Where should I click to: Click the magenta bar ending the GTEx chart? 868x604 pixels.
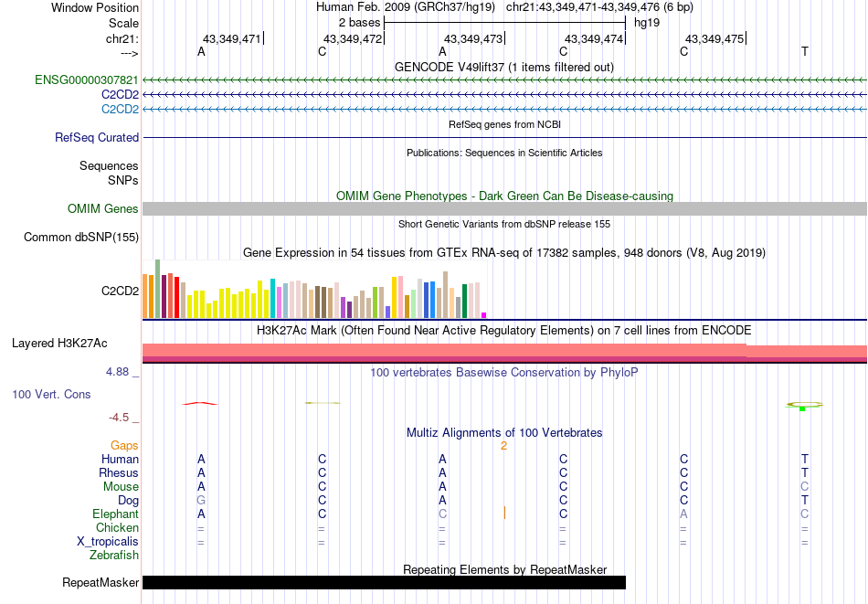point(484,315)
